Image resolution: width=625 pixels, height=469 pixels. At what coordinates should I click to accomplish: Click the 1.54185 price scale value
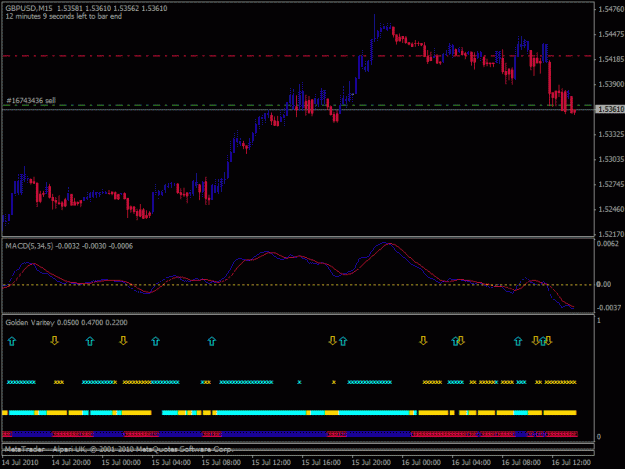(611, 59)
